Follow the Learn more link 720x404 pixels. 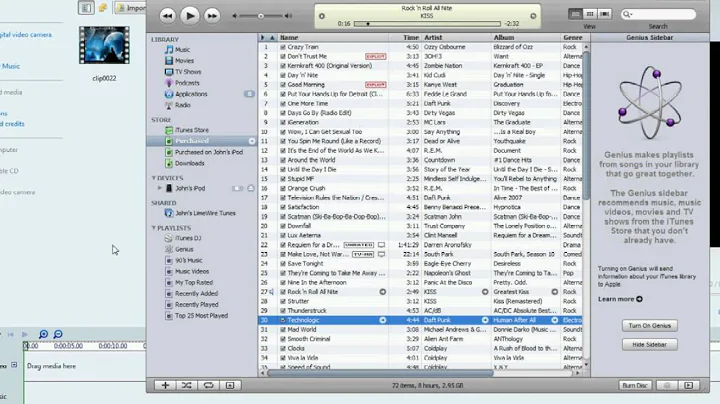pyautogui.click(x=620, y=299)
